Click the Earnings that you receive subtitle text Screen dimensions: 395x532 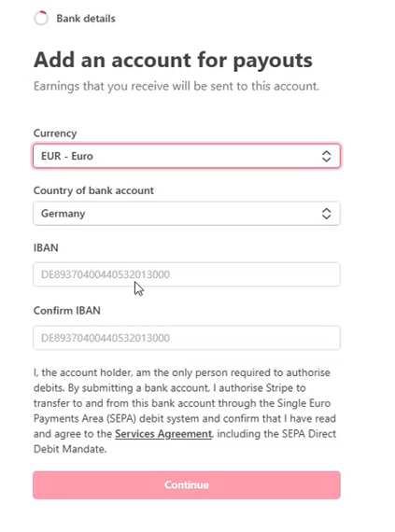click(176, 86)
